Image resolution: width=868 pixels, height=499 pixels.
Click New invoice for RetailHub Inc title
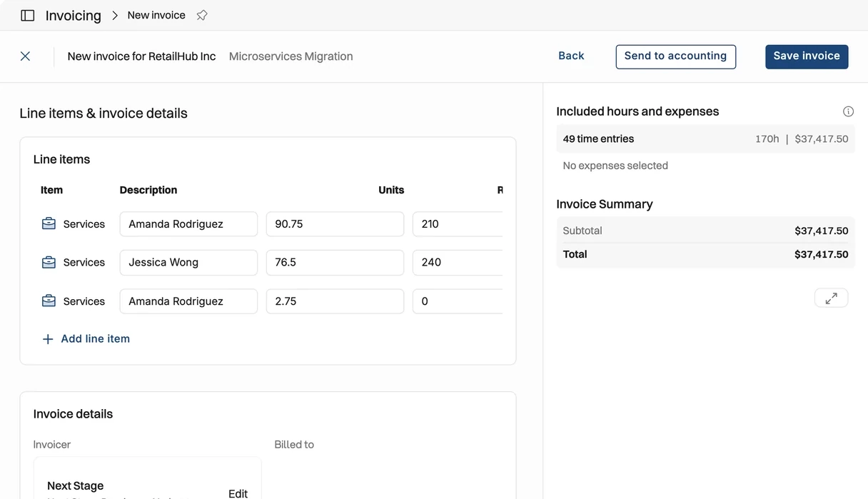pos(141,56)
